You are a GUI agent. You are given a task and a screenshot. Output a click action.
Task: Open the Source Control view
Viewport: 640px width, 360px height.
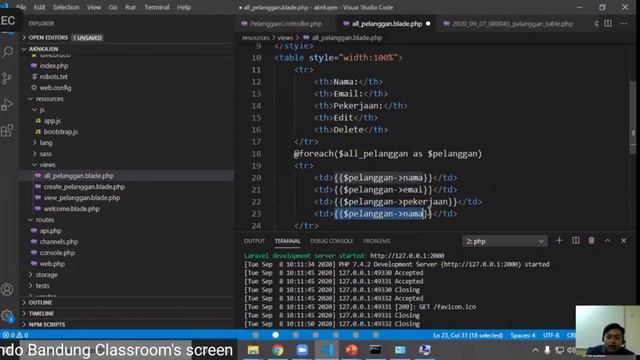click(7, 78)
